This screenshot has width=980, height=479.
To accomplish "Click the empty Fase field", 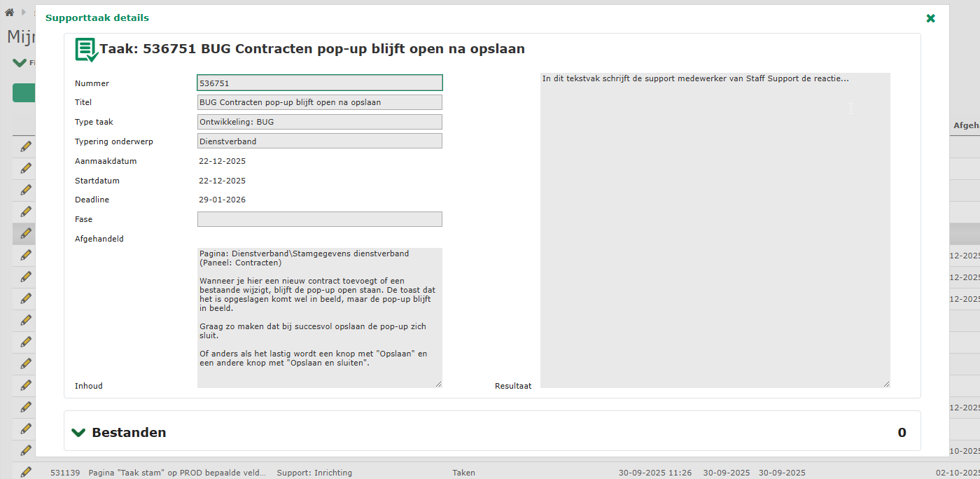I will click(x=319, y=219).
